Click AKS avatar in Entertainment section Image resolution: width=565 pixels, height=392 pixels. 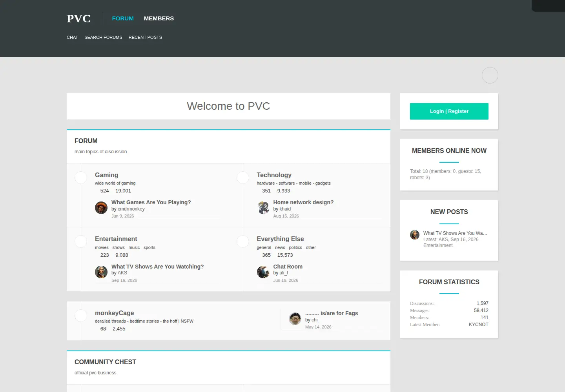[101, 272]
